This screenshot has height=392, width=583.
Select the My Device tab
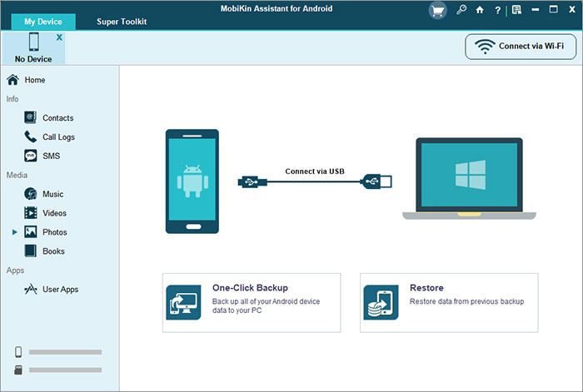click(x=42, y=22)
